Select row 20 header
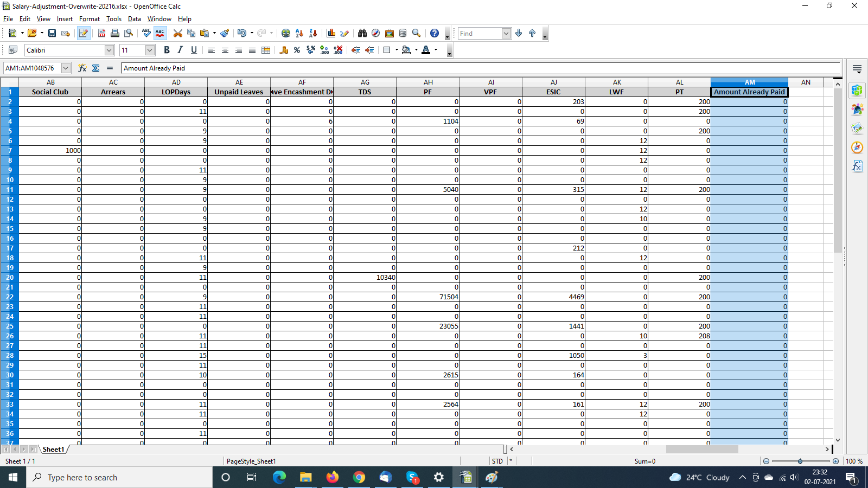 [10, 278]
